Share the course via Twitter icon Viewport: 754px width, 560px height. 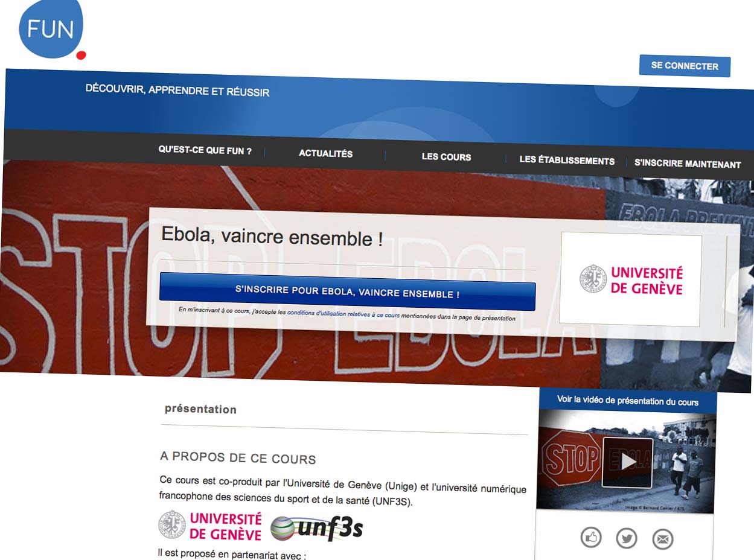[x=627, y=538]
